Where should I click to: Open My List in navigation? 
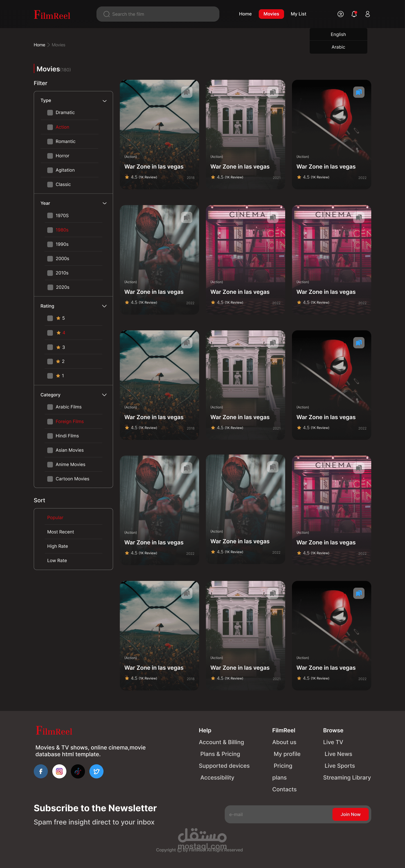[x=298, y=14]
